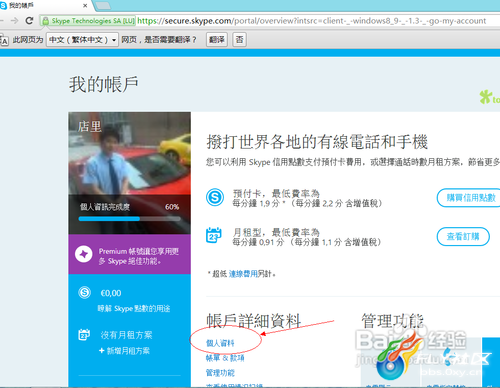The image size is (500, 388).
Task: Click the Skype credit icon beside €0,00
Action: coord(84,292)
